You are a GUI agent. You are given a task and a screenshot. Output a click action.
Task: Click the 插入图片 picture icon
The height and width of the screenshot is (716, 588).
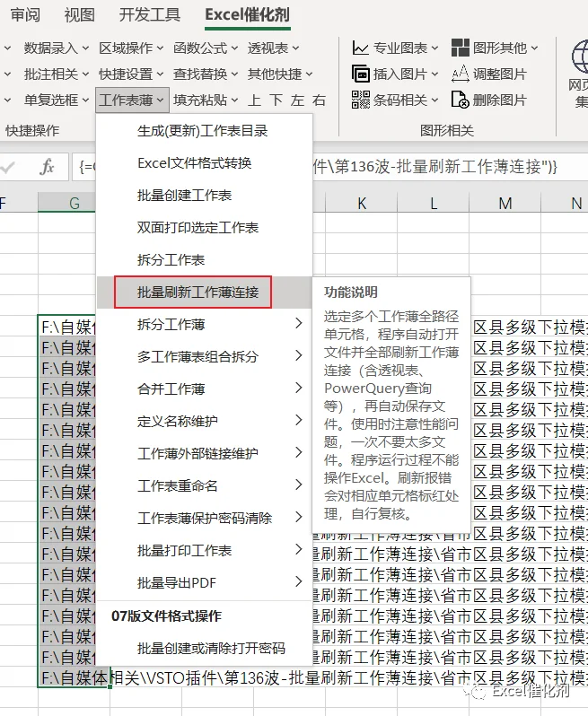361,74
